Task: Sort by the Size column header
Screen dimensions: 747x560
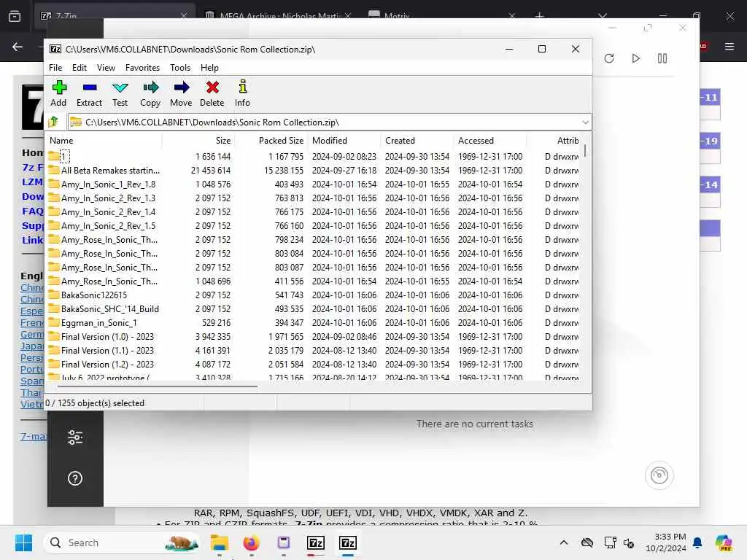Action: [x=198, y=141]
